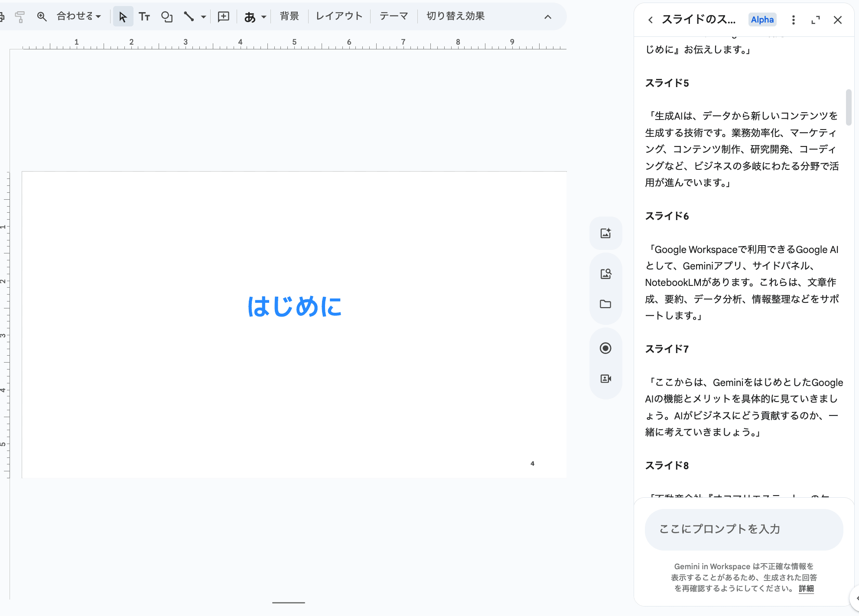Select the text box tool
This screenshot has height=616, width=859.
tap(144, 17)
